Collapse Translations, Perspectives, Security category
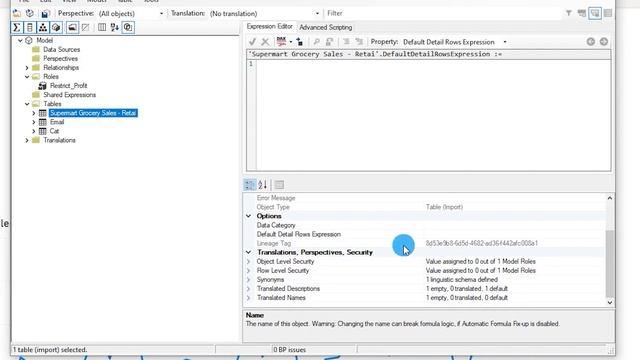 pyautogui.click(x=249, y=252)
